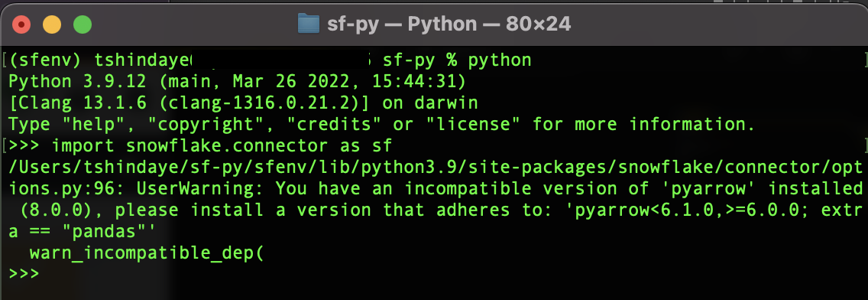The height and width of the screenshot is (300, 868).
Task: Click the blue folder icon in title bar
Action: coord(309,24)
